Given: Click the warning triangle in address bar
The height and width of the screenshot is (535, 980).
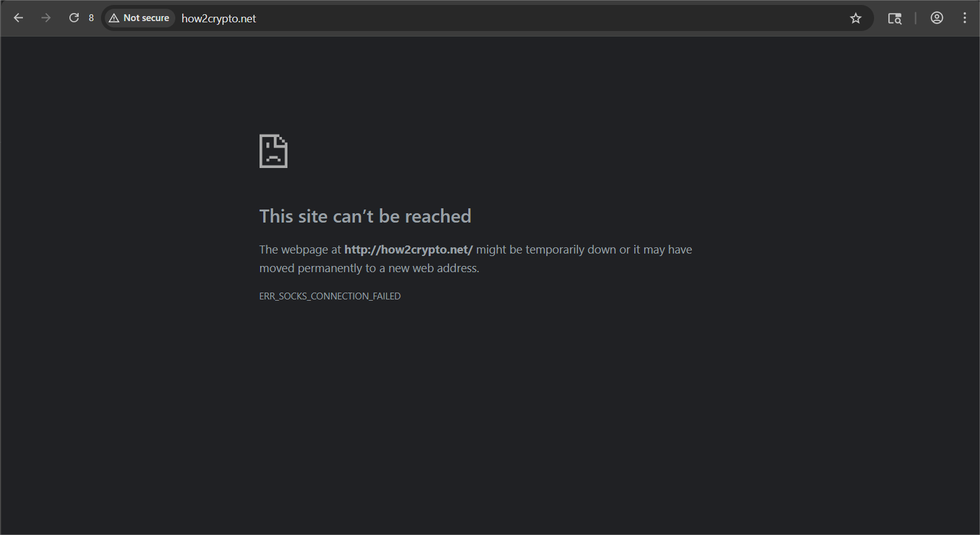Looking at the screenshot, I should tap(114, 19).
